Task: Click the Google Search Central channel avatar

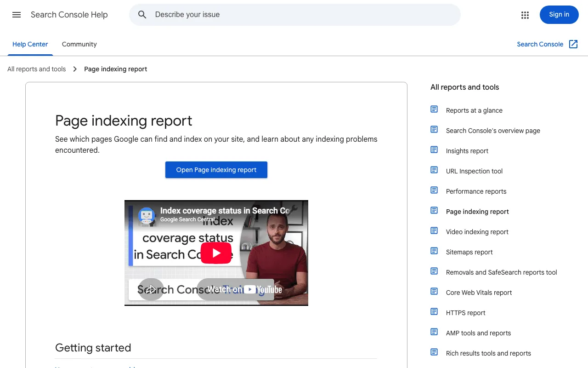Action: coord(147,215)
